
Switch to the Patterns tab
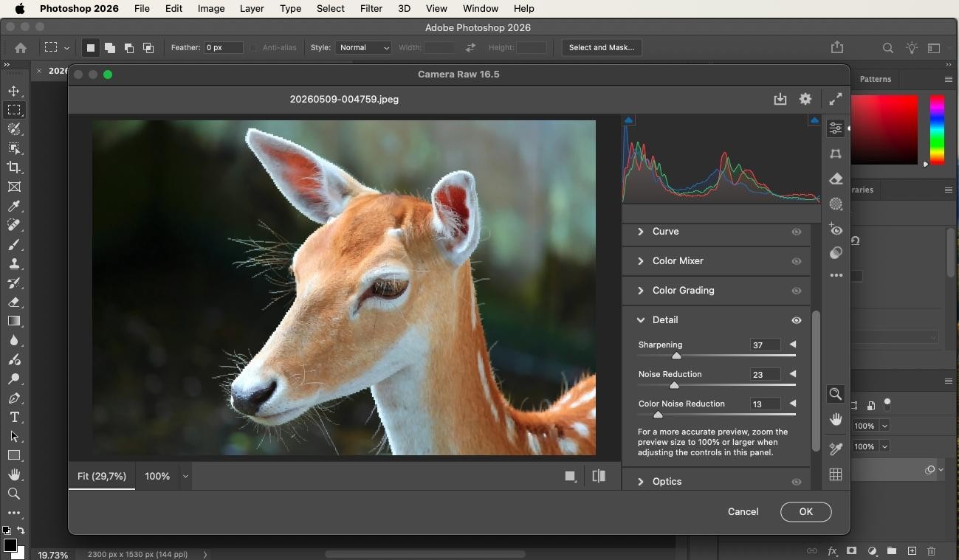[876, 79]
